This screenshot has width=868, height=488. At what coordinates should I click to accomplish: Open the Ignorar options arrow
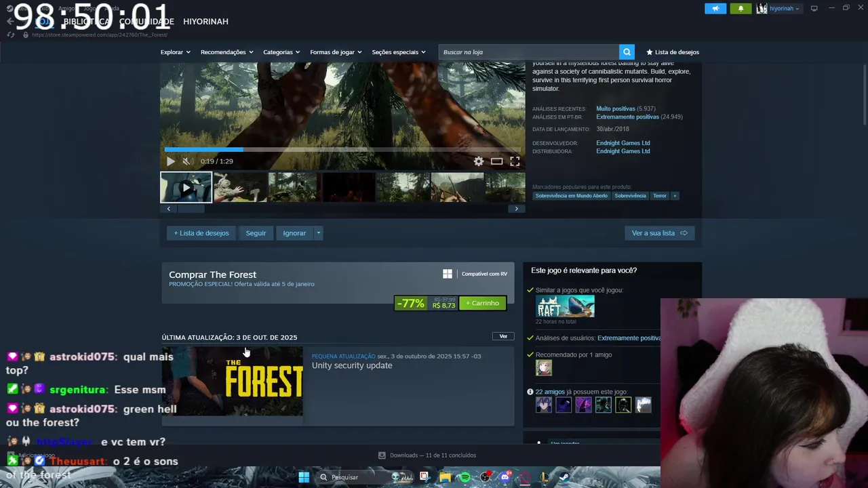pyautogui.click(x=318, y=233)
